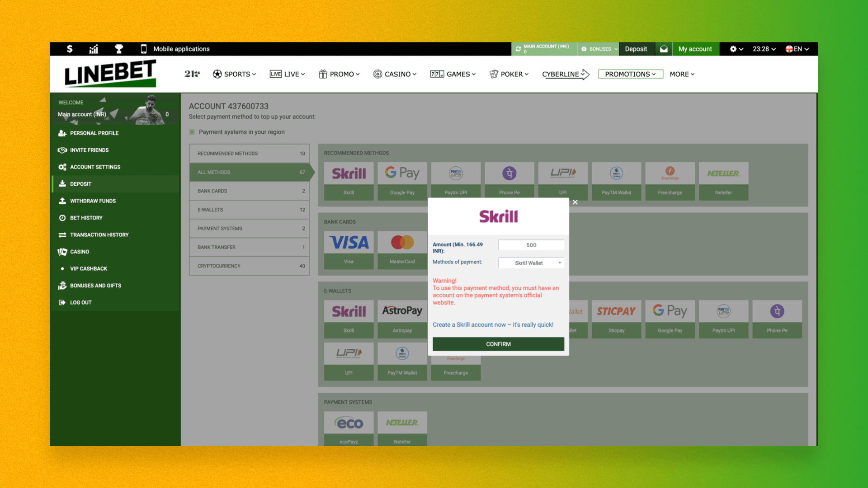The height and width of the screenshot is (488, 868).
Task: Click CASINO tab in top navigation
Action: click(395, 74)
